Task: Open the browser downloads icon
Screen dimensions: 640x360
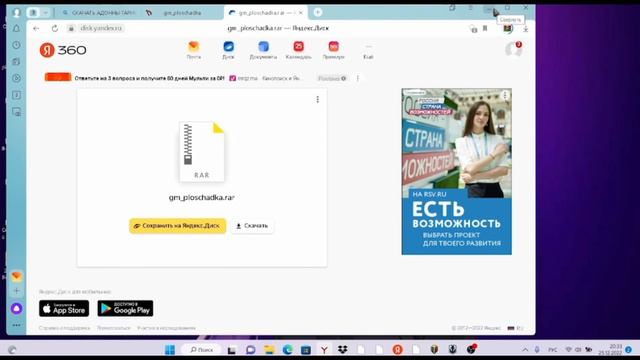Action: coord(526,29)
